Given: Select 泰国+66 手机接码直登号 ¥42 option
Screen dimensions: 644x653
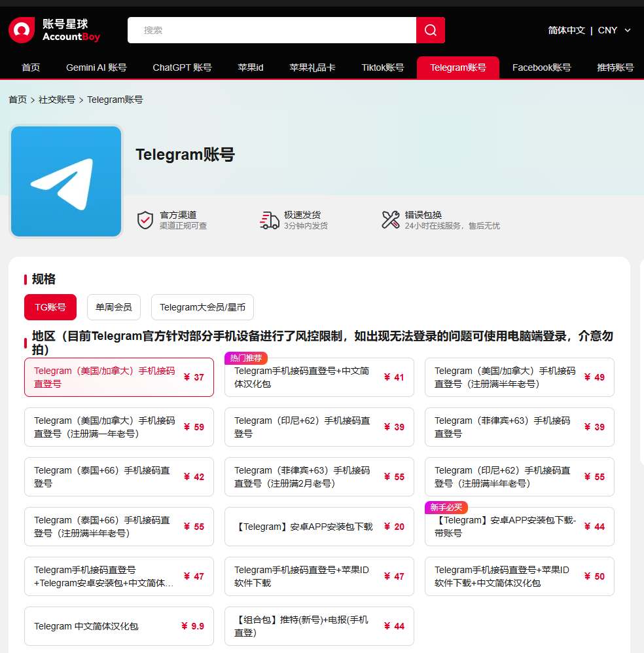Looking at the screenshot, I should (119, 477).
